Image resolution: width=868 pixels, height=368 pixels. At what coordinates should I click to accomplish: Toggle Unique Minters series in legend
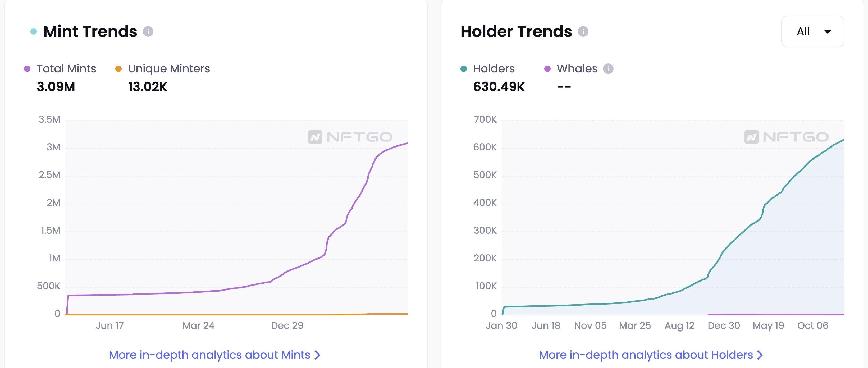[168, 69]
